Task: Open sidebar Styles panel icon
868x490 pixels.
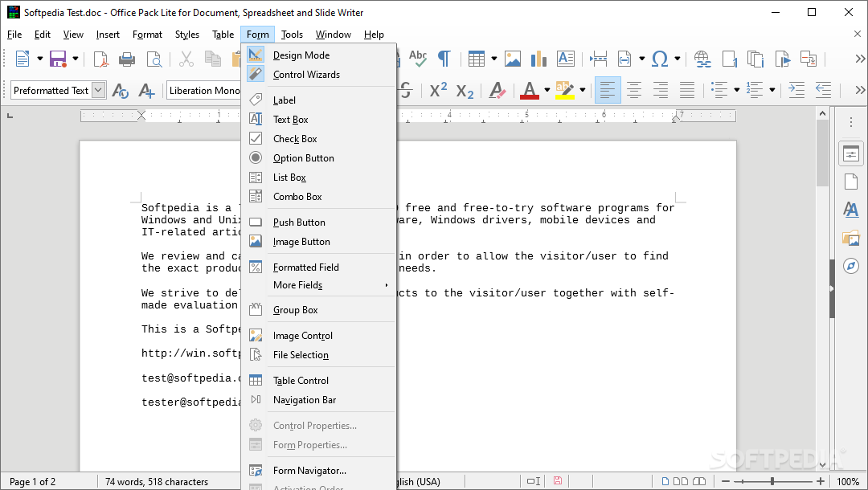Action: [x=851, y=210]
